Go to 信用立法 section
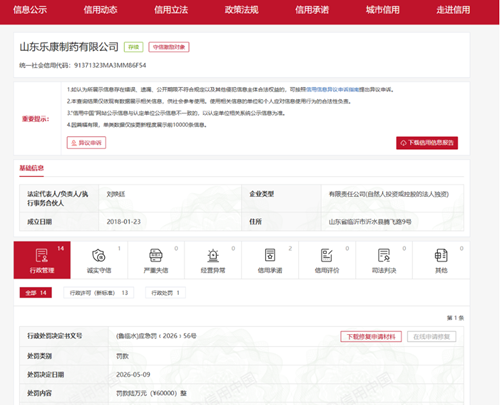Screen dimensions: 500x405 point(171,10)
